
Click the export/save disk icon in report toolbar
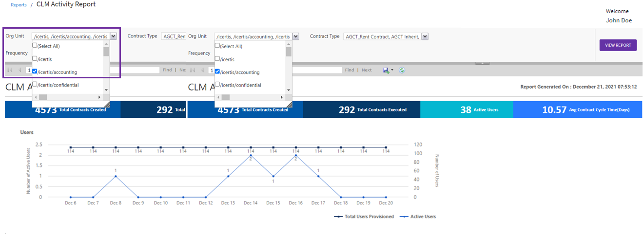(386, 70)
